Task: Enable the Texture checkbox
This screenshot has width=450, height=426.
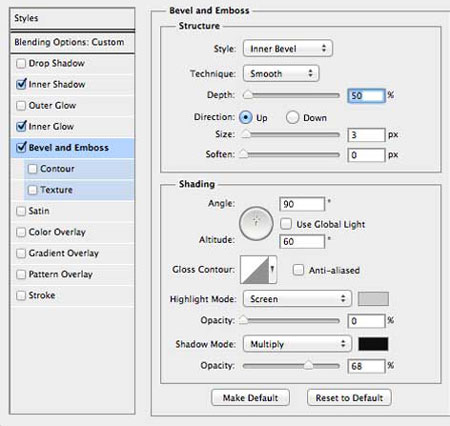Action: point(33,190)
